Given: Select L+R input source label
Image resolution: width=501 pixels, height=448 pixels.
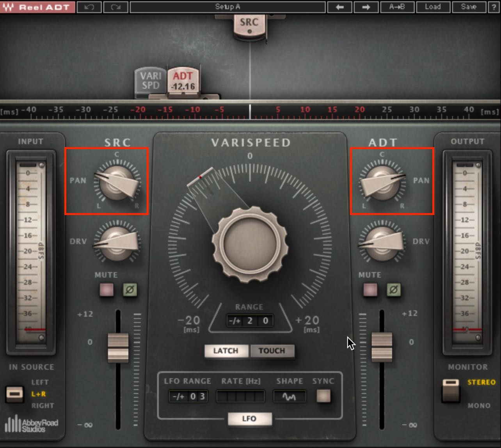Looking at the screenshot, I should coord(38,394).
